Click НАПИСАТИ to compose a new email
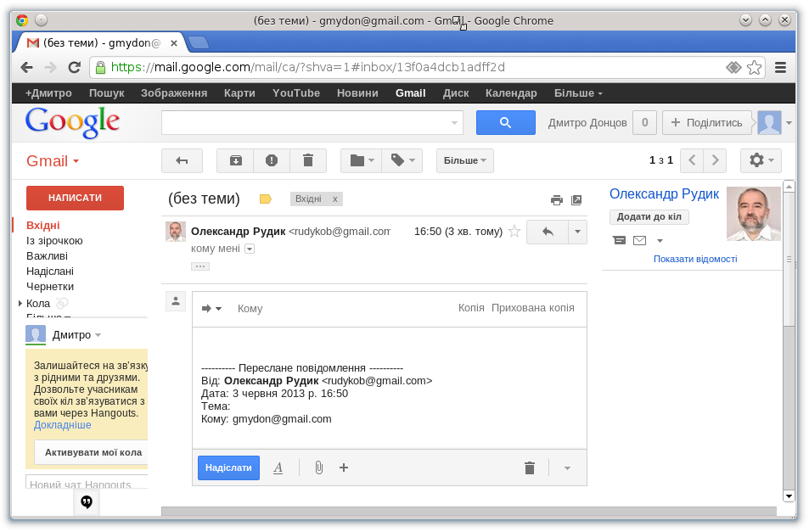 coord(75,198)
